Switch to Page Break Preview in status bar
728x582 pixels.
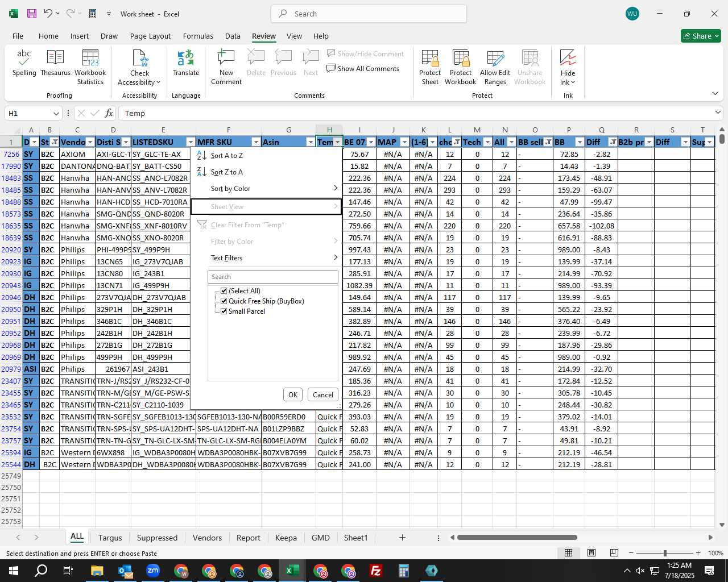point(614,553)
